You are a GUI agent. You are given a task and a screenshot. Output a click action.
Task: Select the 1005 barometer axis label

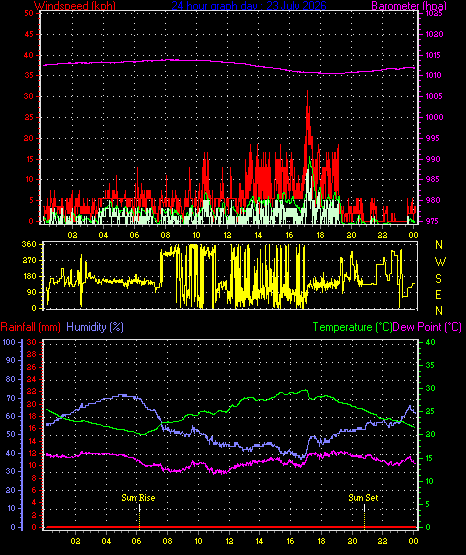coord(434,96)
